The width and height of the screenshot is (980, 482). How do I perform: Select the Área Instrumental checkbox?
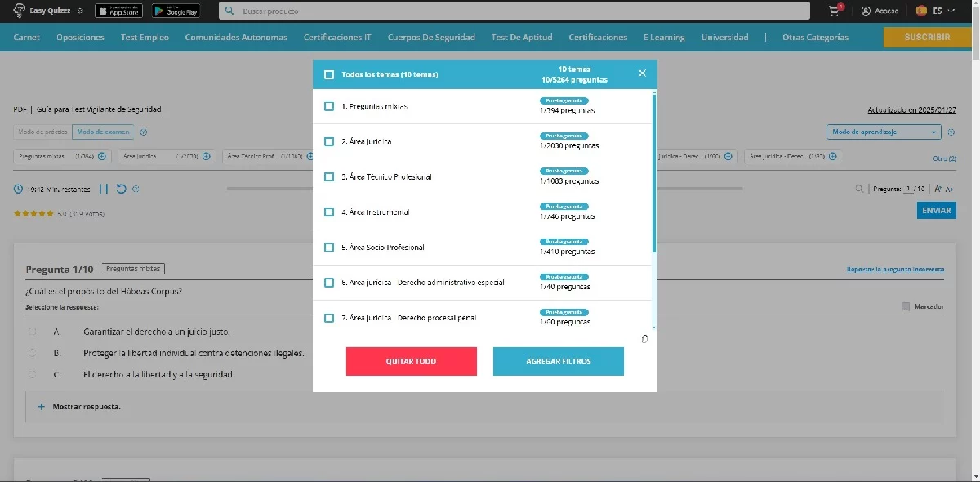[x=329, y=212]
